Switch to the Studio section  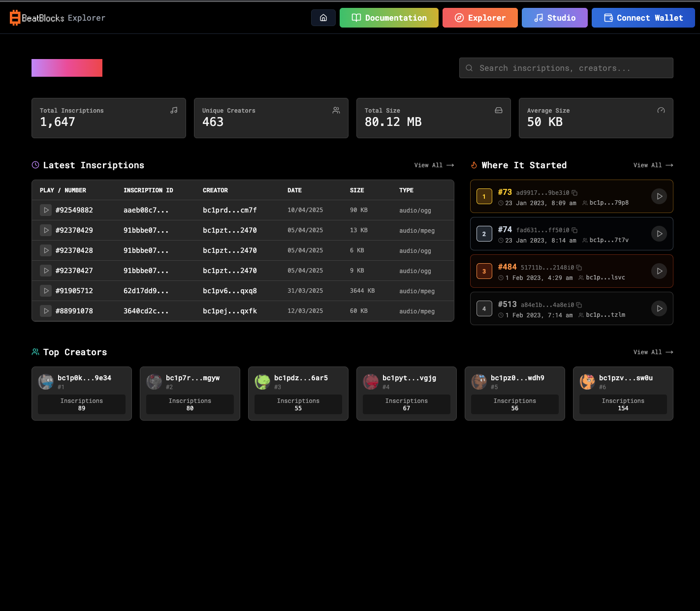[555, 18]
